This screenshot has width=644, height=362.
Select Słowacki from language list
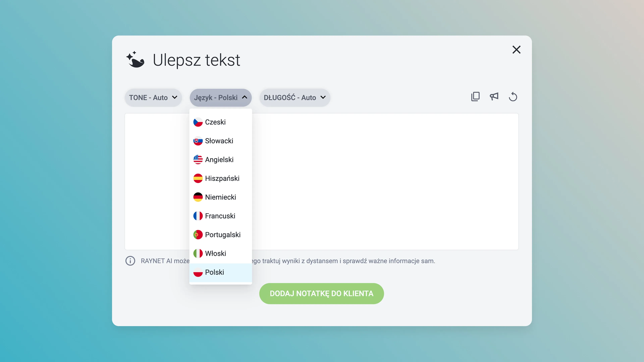point(219,141)
